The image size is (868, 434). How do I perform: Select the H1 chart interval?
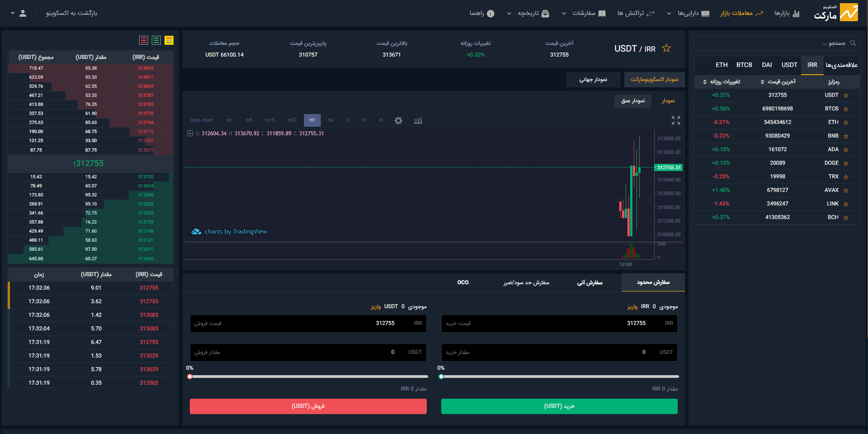(x=312, y=120)
